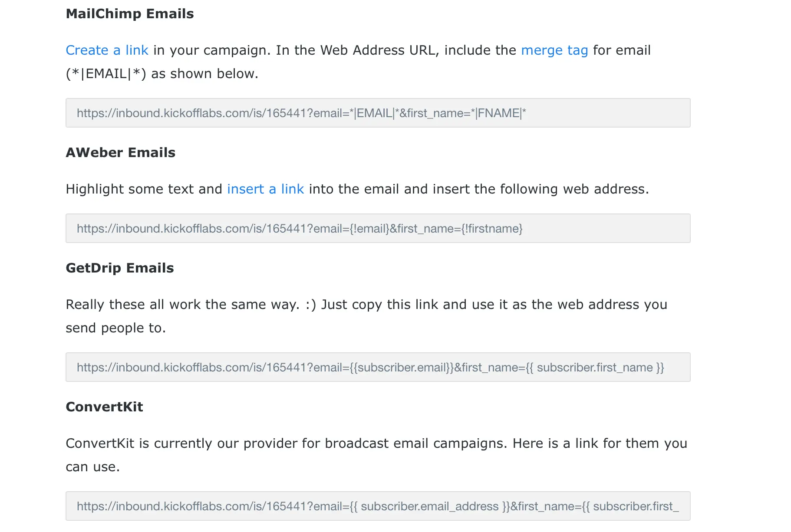Open the "insert a link" hyperlink

pyautogui.click(x=265, y=189)
